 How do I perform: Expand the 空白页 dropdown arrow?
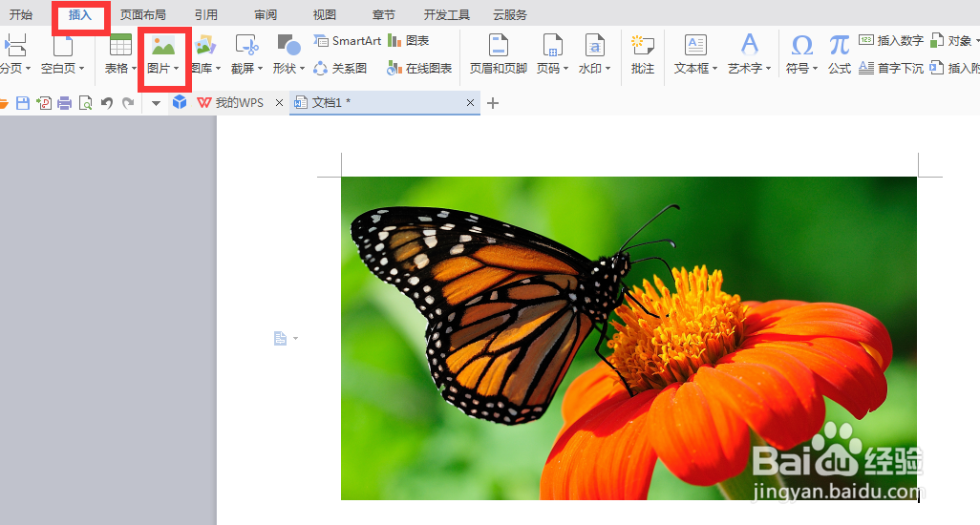click(81, 69)
